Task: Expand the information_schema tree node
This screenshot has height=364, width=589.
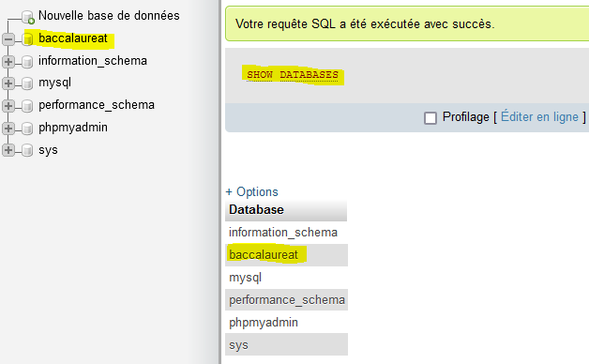Action: point(8,62)
